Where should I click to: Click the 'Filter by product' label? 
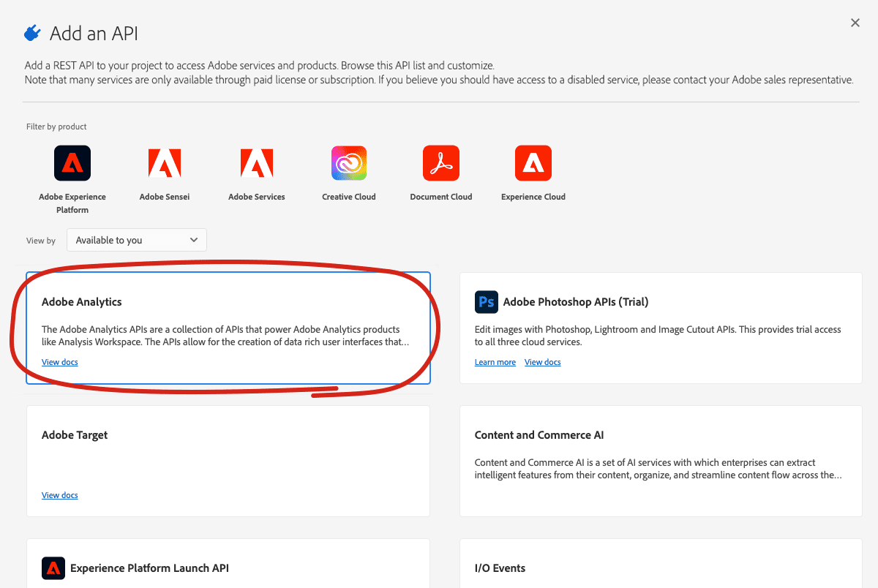[x=56, y=127]
